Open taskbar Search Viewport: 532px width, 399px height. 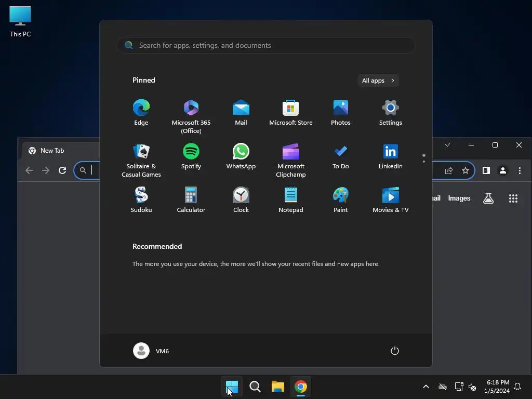pos(255,387)
